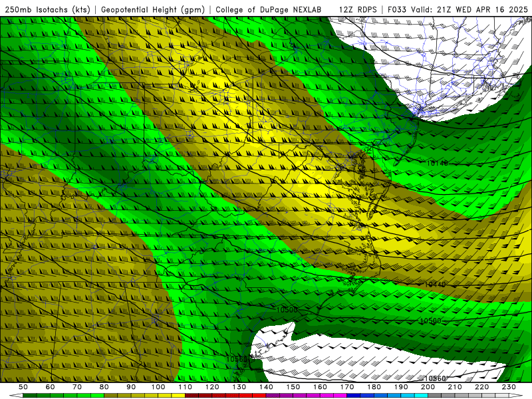This screenshot has height=399, width=532.
Task: Click the 140 value on the color scale
Action: 267,387
